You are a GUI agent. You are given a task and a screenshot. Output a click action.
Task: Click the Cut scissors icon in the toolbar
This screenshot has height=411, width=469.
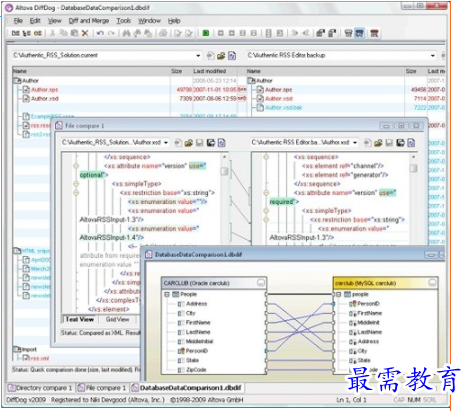[52, 33]
